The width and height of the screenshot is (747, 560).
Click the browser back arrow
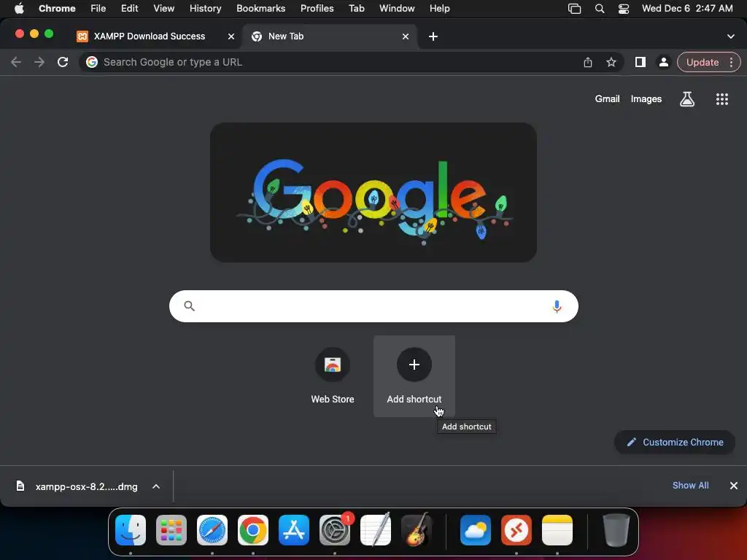16,62
